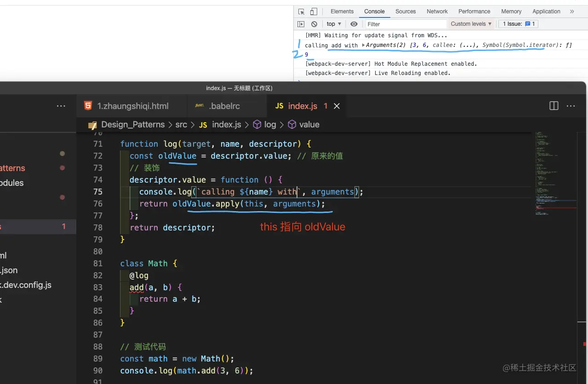
Task: Open the Application tab
Action: [546, 11]
